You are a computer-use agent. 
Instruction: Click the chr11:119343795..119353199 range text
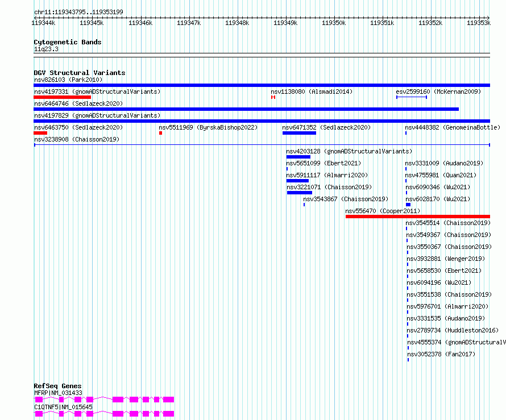(x=78, y=13)
